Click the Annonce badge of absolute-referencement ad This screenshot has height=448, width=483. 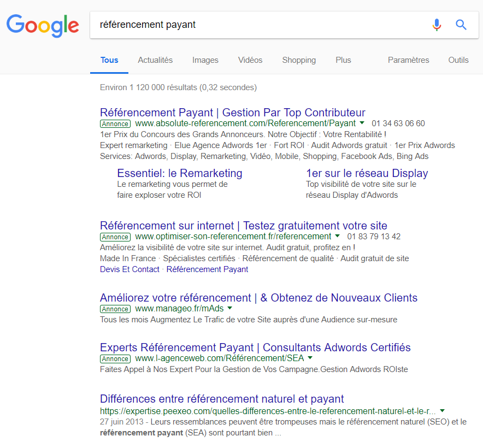tap(115, 123)
